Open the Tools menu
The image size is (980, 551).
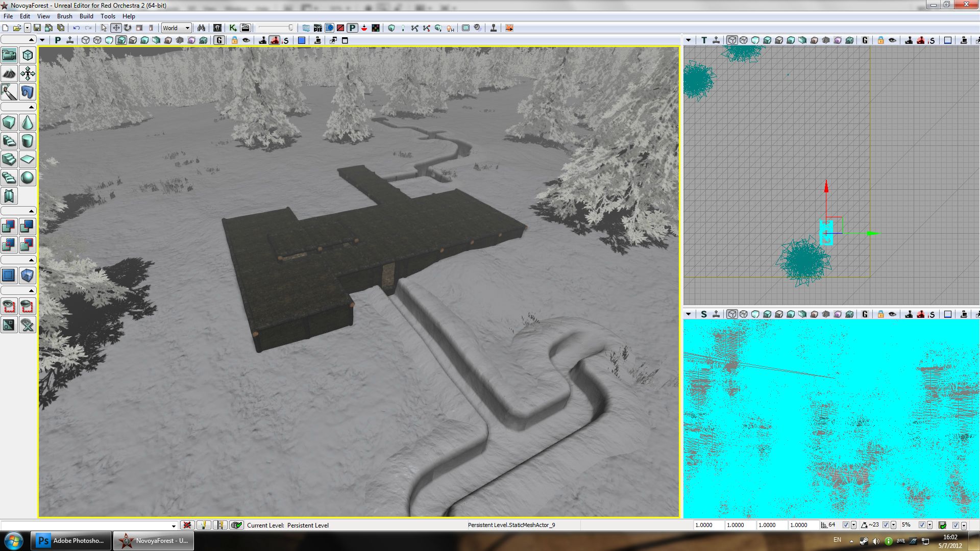point(108,16)
